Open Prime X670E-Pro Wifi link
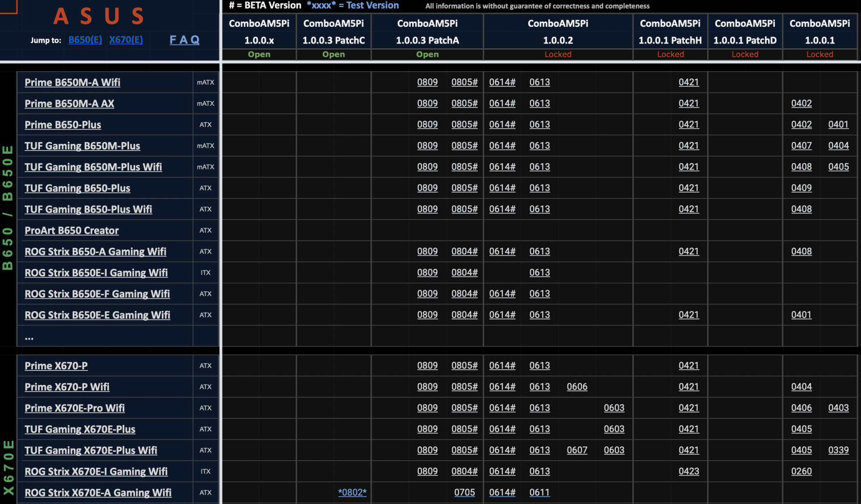The width and height of the screenshot is (861, 504). coord(74,408)
